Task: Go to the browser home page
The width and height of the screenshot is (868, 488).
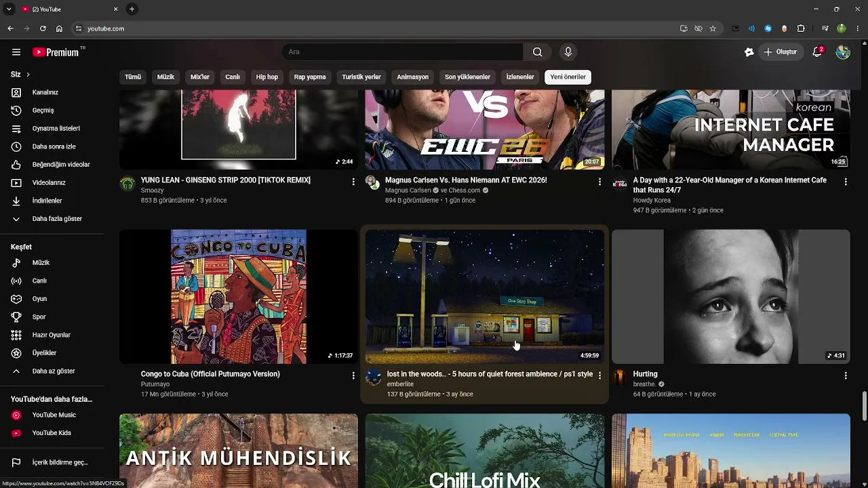Action: click(x=59, y=28)
